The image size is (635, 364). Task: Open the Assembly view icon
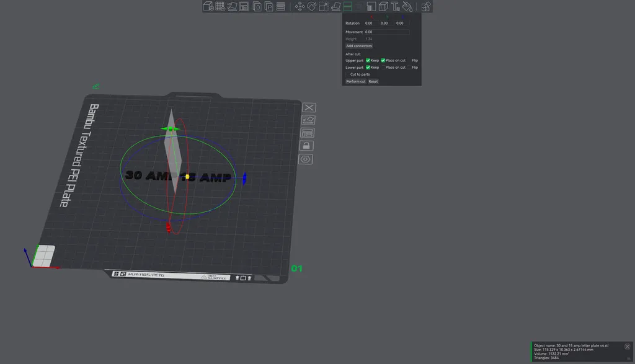(425, 7)
